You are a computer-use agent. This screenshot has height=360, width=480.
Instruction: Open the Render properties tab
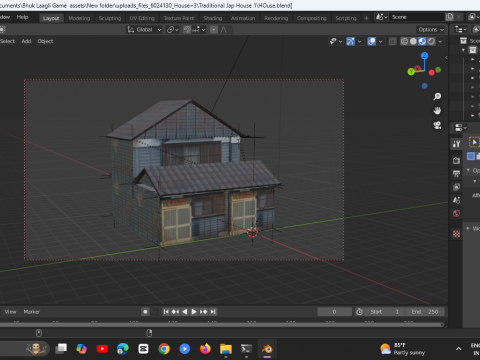456,161
